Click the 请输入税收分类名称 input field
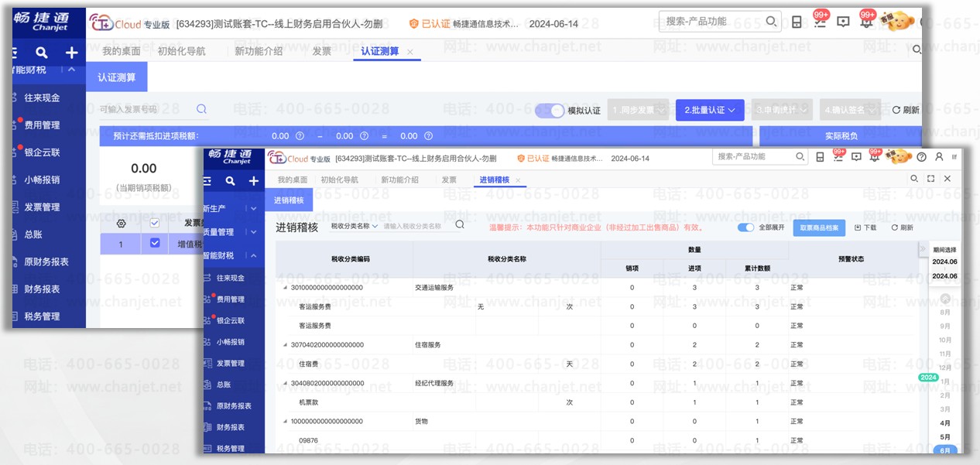This screenshot has width=980, height=465. pos(416,226)
